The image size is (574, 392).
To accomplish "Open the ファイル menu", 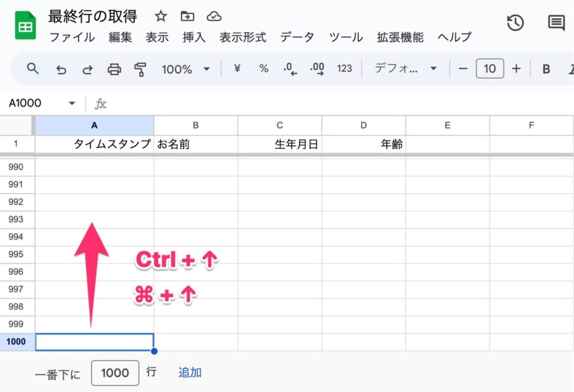I will point(72,37).
